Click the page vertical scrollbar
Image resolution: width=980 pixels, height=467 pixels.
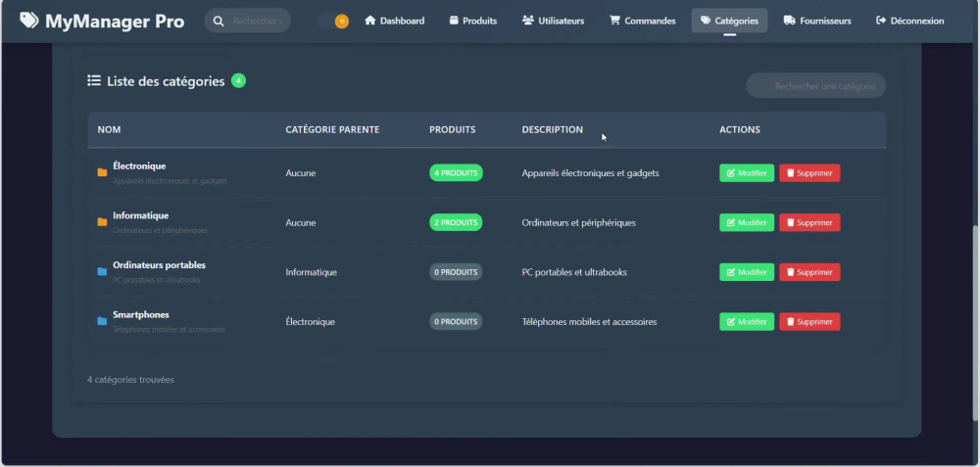click(976, 325)
